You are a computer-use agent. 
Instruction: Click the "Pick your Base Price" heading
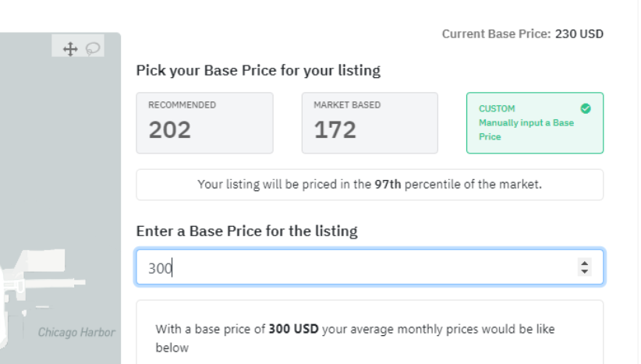point(258,71)
